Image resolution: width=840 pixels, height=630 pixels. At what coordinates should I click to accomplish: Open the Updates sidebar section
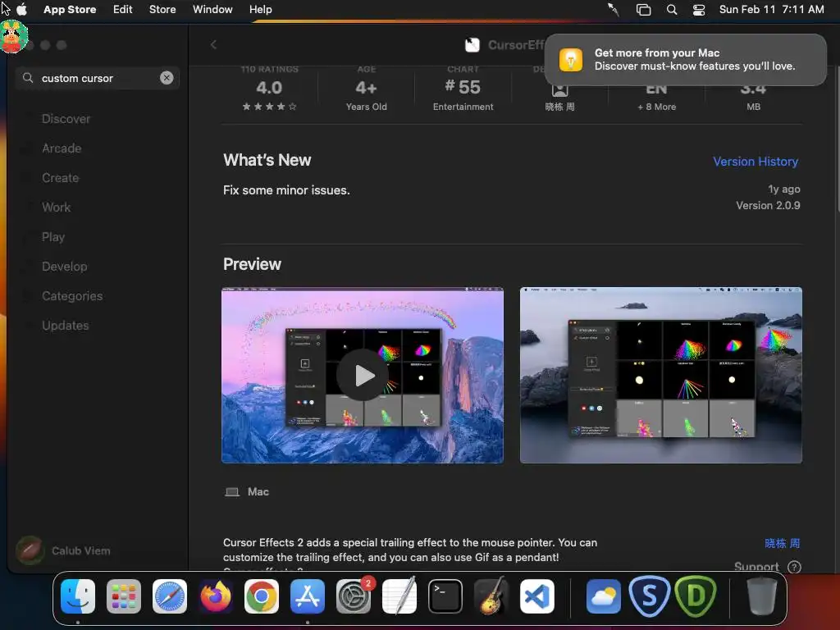click(x=66, y=325)
